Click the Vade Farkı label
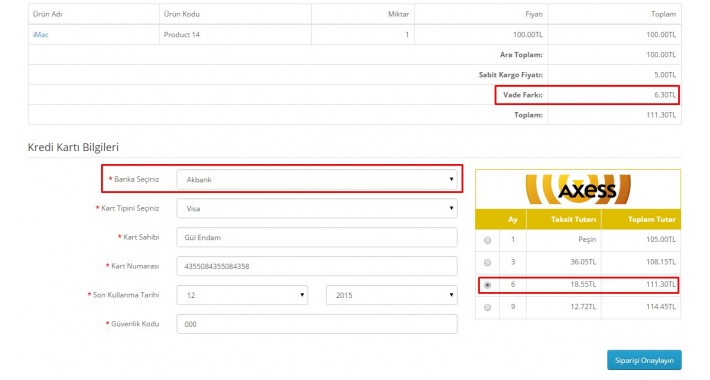The image size is (710, 380). (x=523, y=95)
